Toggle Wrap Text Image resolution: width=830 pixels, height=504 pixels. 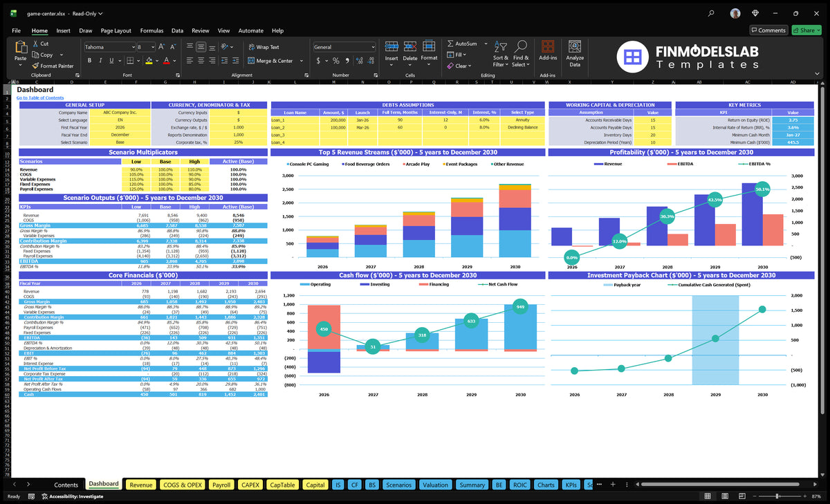click(x=264, y=47)
